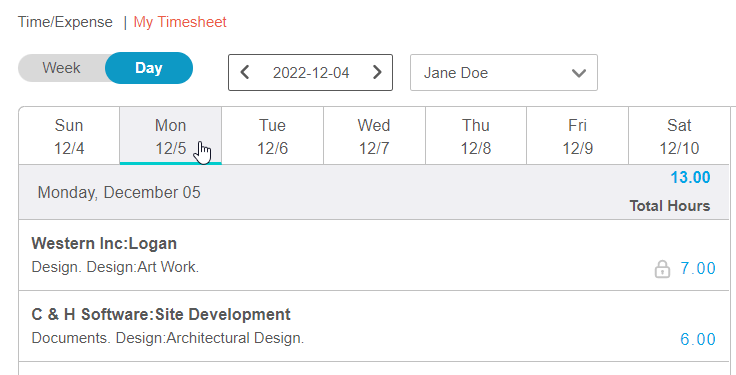This screenshot has height=375, width=736.
Task: Advance to next date with right arrow
Action: click(377, 72)
